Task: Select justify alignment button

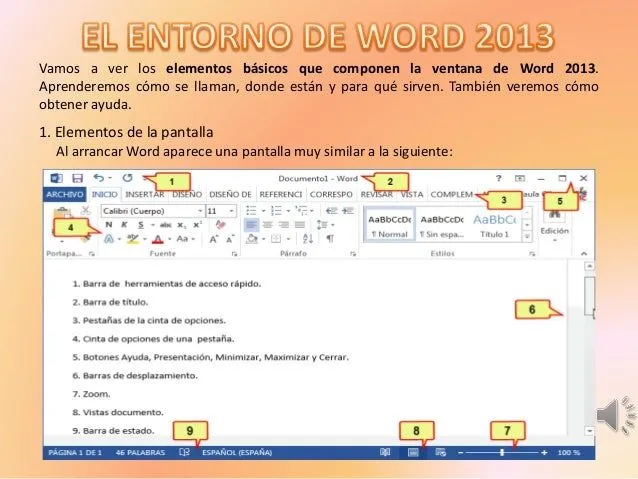Action: click(300, 225)
